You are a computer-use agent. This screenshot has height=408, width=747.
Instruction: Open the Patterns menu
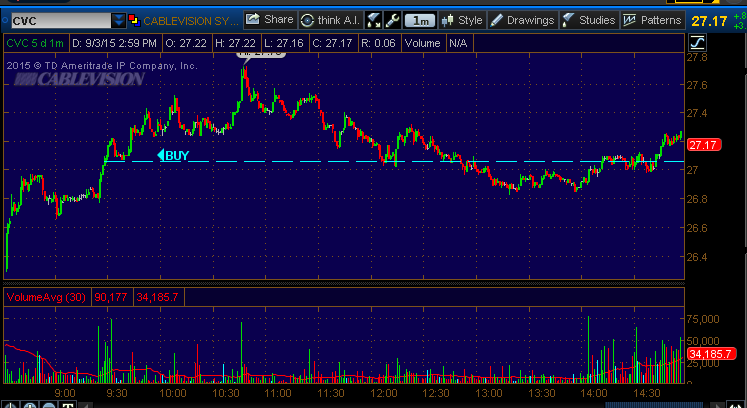[651, 19]
